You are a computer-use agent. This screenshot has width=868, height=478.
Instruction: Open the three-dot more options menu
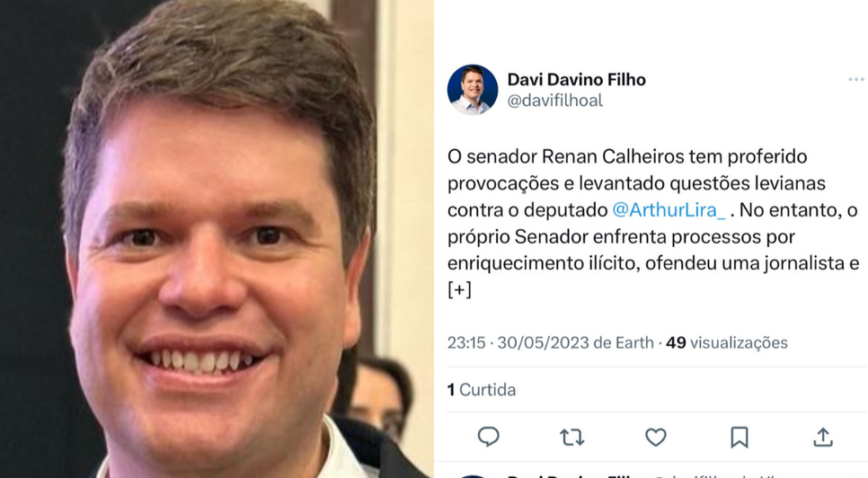click(x=855, y=80)
